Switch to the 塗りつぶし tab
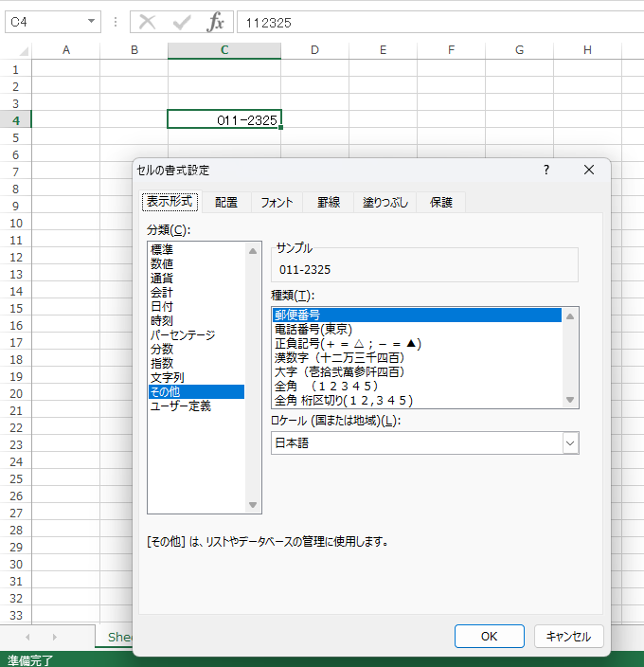Image resolution: width=644 pixels, height=667 pixels. coord(385,202)
